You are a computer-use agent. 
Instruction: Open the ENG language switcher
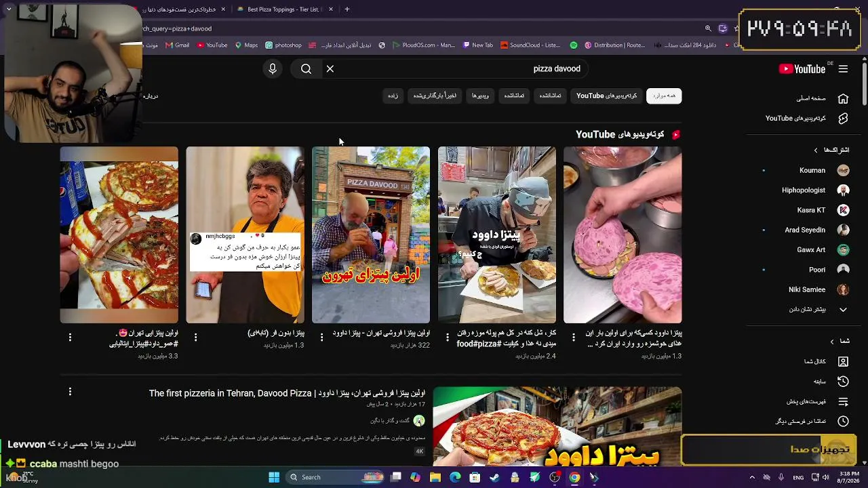pos(798,477)
